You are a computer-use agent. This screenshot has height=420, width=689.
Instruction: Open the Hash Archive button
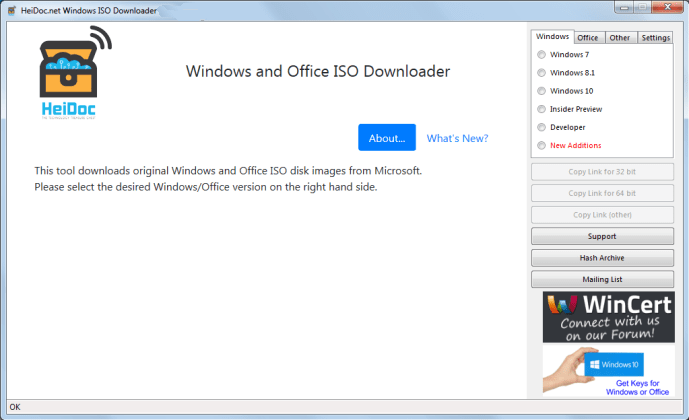coord(602,258)
